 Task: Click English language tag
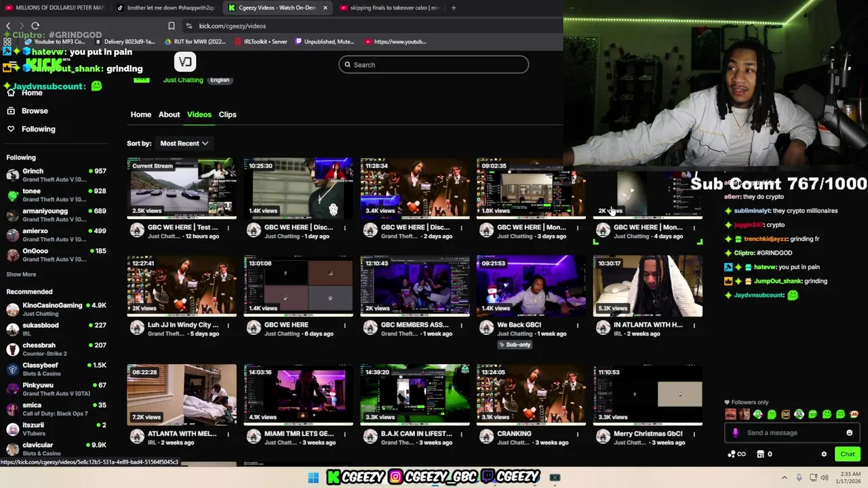220,80
